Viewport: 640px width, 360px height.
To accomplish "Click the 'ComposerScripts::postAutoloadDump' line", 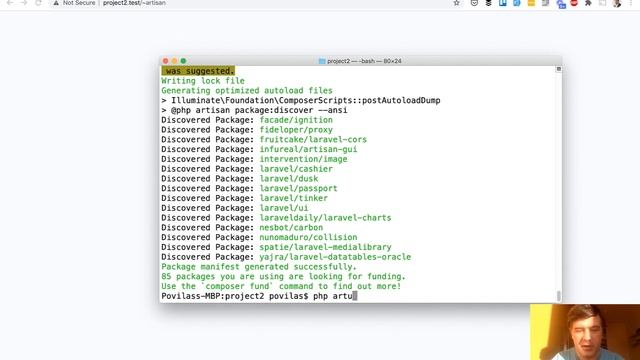I will tap(301, 100).
